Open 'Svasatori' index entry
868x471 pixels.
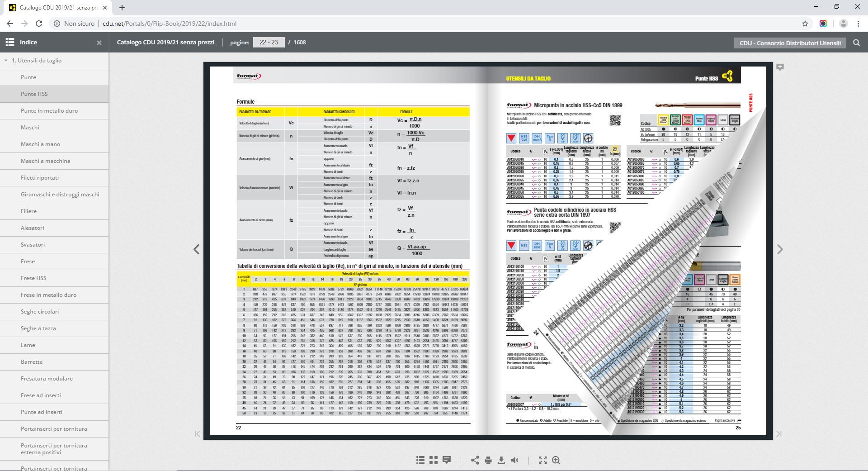pos(54,245)
